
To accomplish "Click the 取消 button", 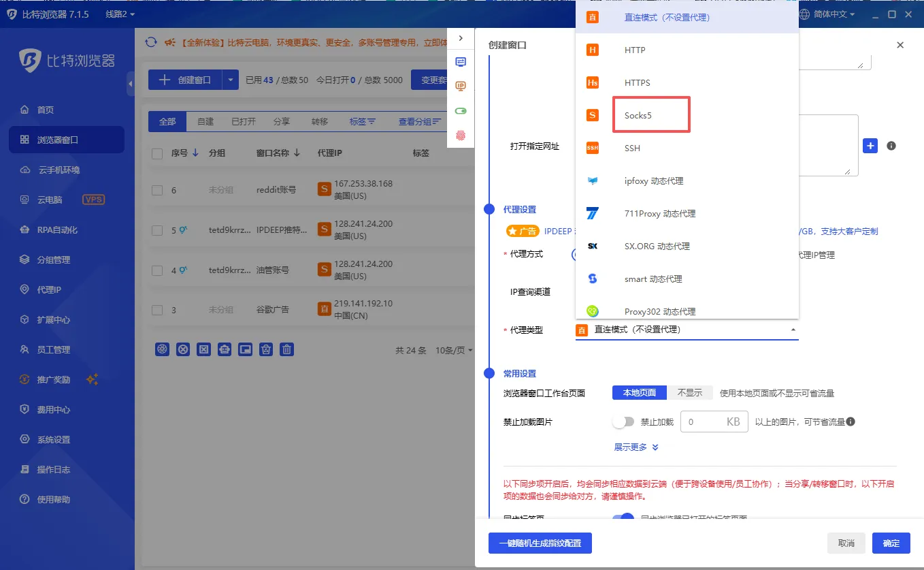I will pyautogui.click(x=846, y=543).
